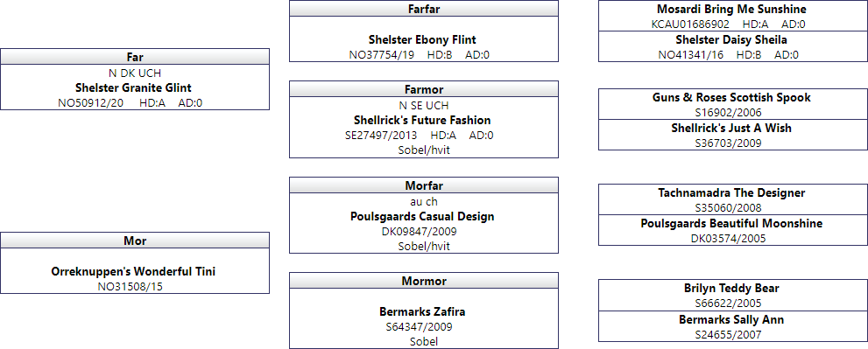The image size is (868, 349).
Task: Select Tachnamadra The Designer ancestor
Action: [x=732, y=193]
